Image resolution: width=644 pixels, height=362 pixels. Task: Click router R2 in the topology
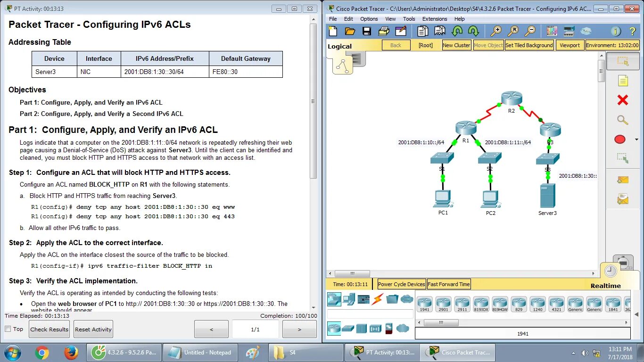512,99
